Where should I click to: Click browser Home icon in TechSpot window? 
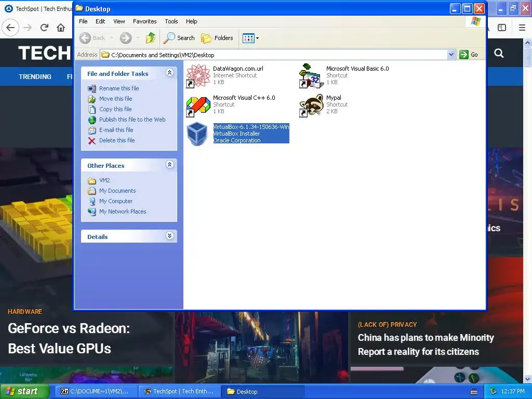[61, 28]
